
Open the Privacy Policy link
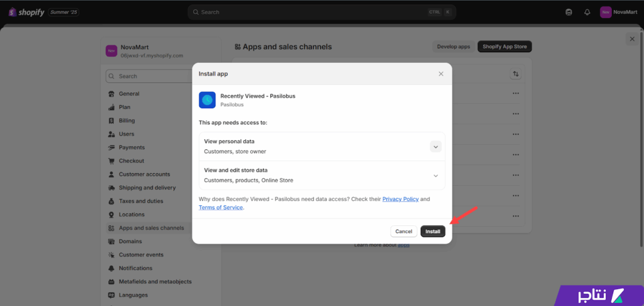pos(401,199)
